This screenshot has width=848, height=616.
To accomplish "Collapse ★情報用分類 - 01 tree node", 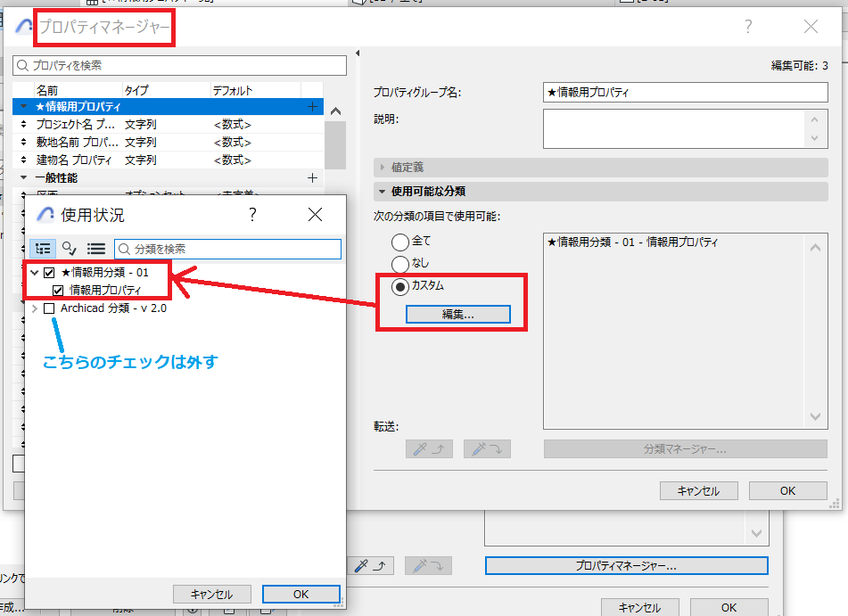I will [35, 273].
